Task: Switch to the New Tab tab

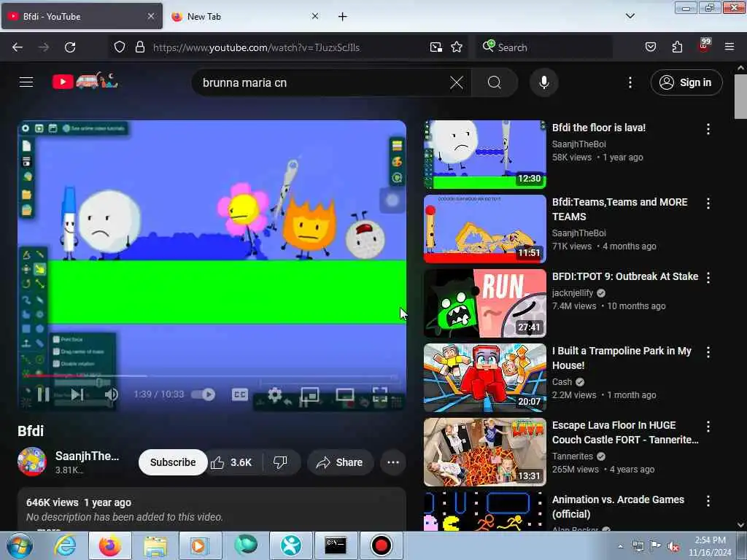Action: [244, 16]
